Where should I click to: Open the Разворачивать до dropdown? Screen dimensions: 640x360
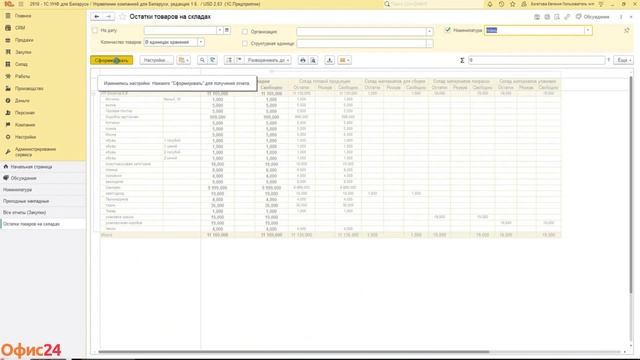coord(268,60)
